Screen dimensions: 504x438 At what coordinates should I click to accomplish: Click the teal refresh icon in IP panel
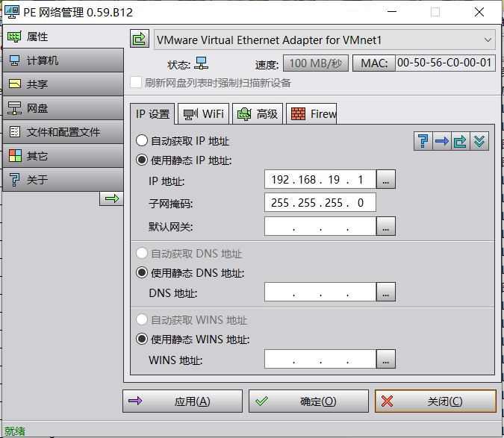pos(460,141)
